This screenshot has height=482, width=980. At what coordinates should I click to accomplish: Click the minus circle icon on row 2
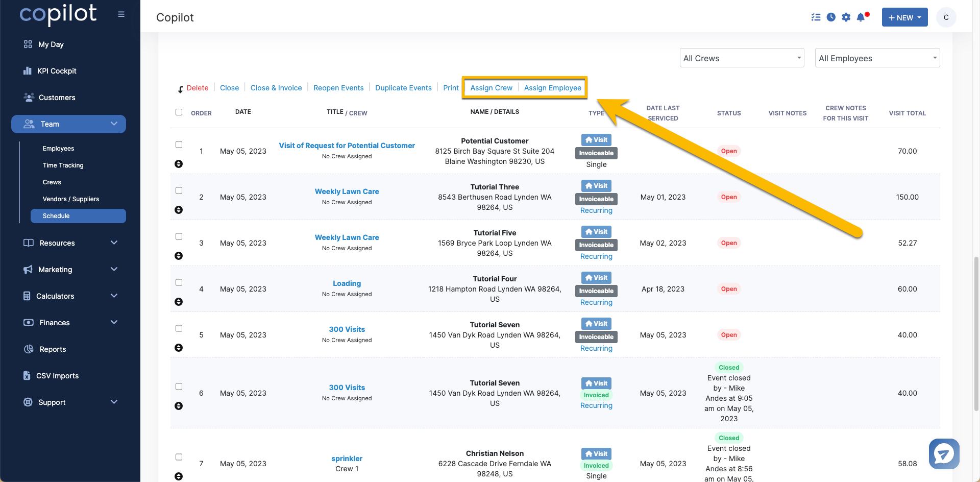tap(179, 210)
